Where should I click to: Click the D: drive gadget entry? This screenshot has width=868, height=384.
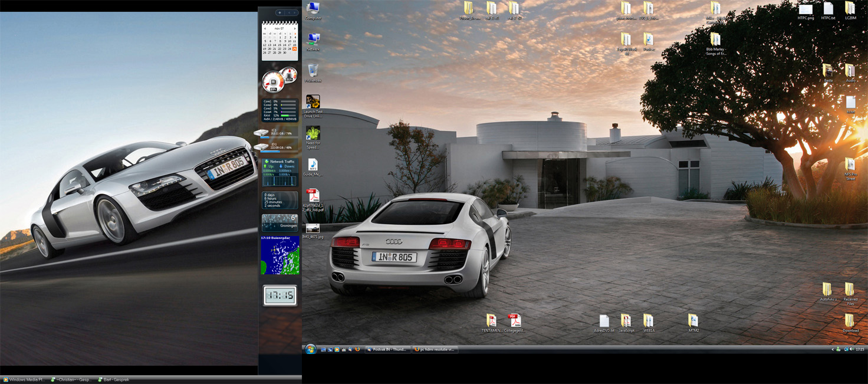(x=276, y=147)
